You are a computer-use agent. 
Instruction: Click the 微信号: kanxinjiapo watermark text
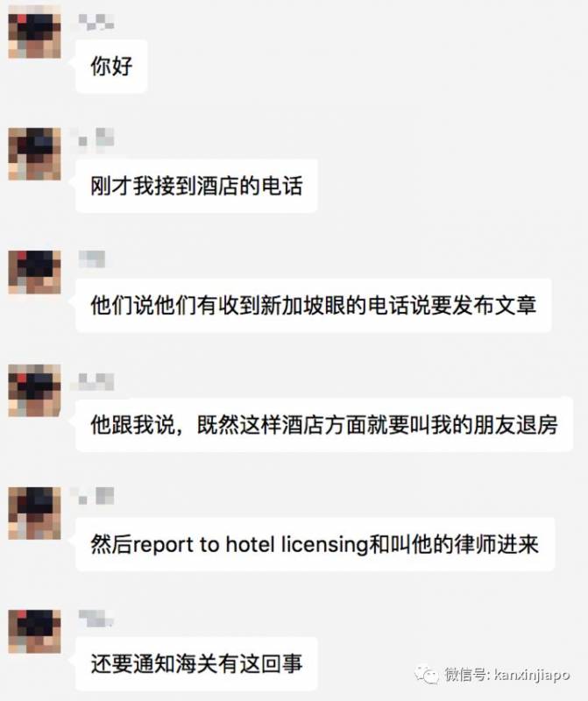coord(507,674)
